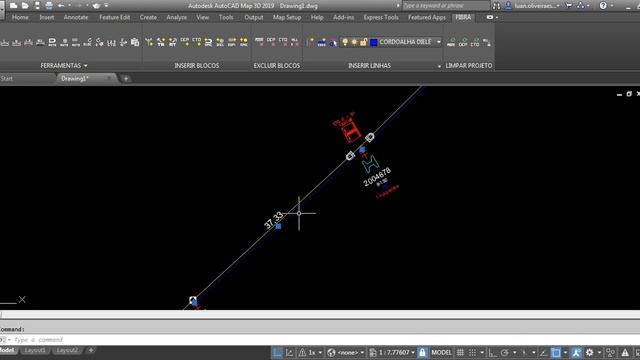Delete ALL blocks in Excluir Blocos

[295, 42]
